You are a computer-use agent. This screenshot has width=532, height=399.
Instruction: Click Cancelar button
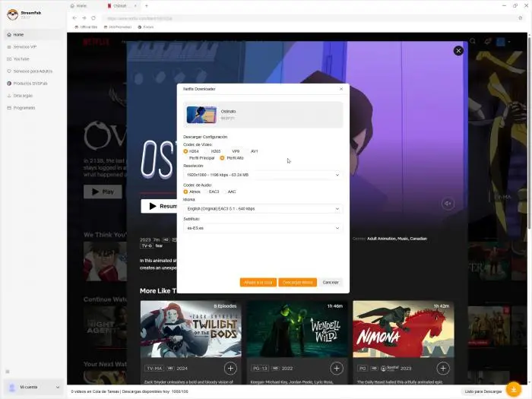point(331,282)
